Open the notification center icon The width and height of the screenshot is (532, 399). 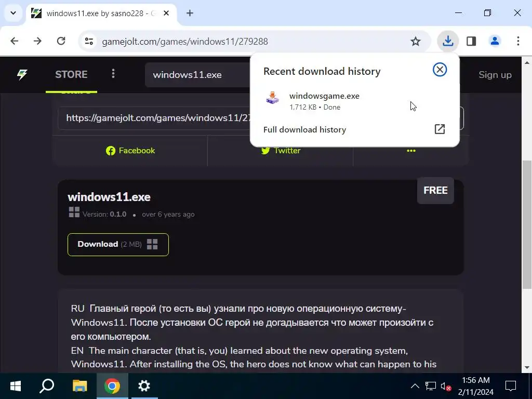point(510,386)
